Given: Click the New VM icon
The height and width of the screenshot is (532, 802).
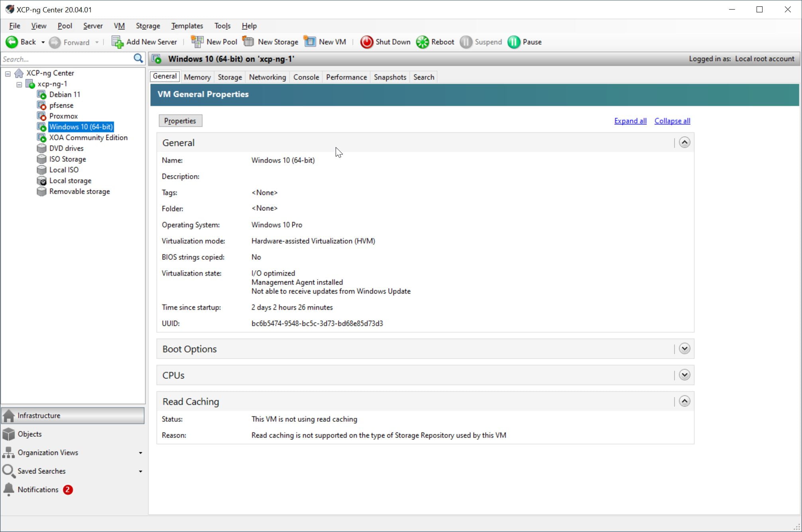Looking at the screenshot, I should [x=310, y=42].
